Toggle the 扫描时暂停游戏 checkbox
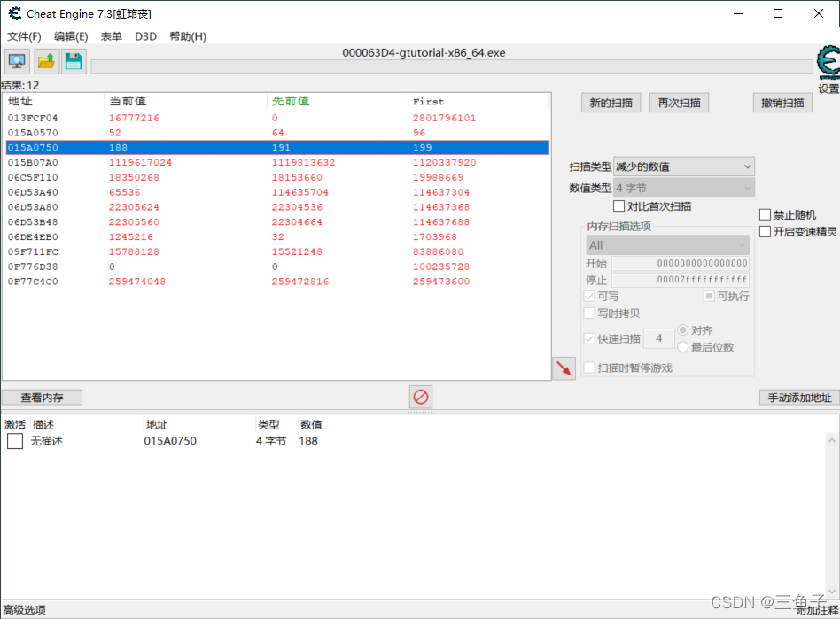 point(589,368)
